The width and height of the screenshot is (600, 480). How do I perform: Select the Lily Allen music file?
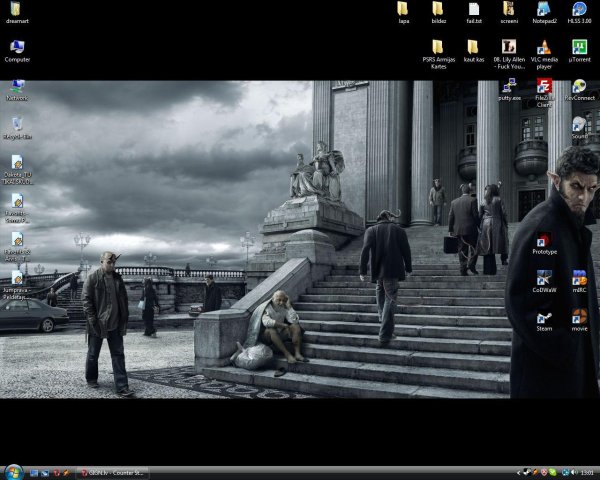[508, 47]
